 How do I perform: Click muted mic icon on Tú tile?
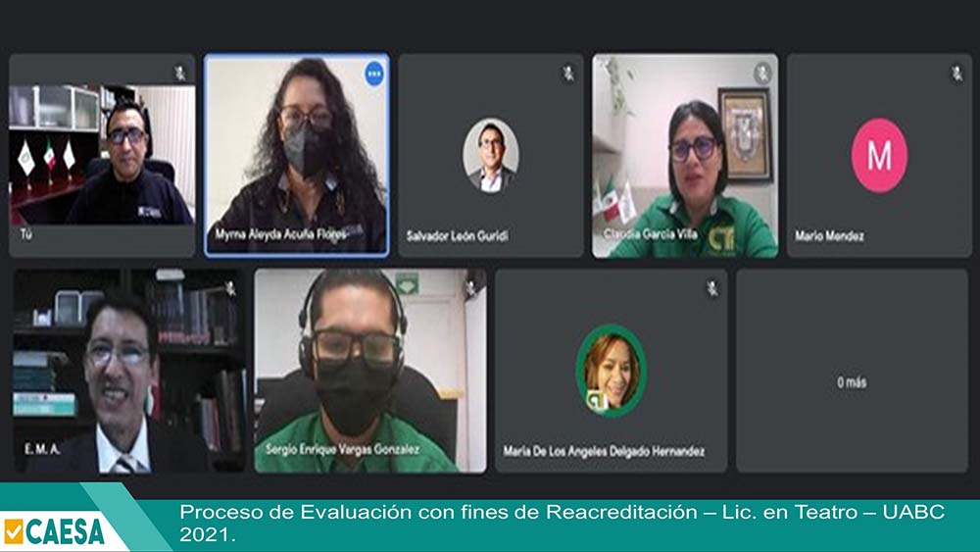pyautogui.click(x=180, y=74)
